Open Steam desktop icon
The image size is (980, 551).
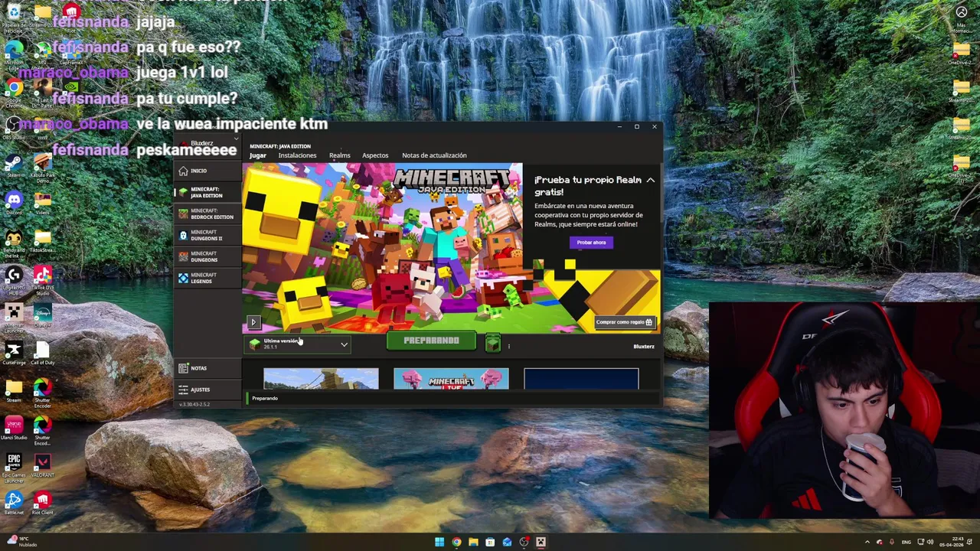click(13, 166)
